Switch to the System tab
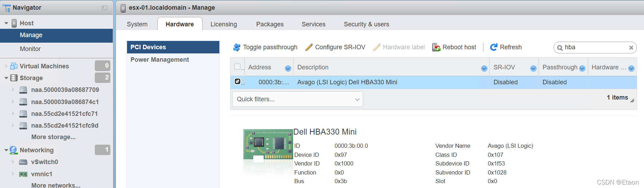Screen dimensions: 644x188 pos(137,24)
